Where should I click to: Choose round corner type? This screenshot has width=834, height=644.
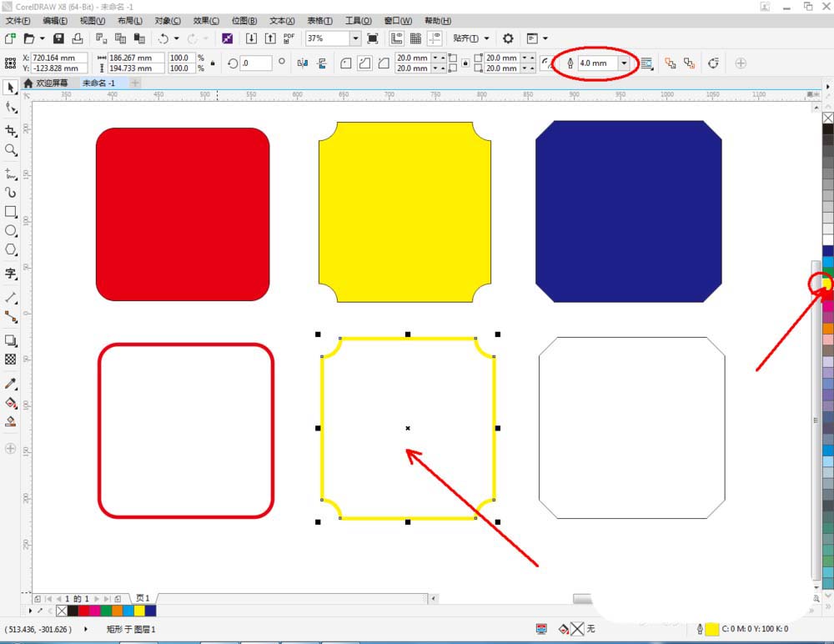click(346, 63)
